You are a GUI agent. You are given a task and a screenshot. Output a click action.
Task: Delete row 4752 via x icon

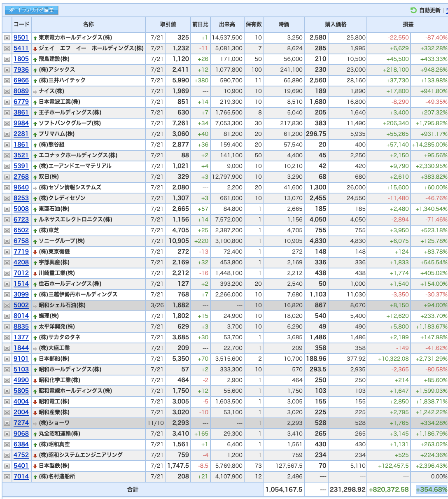[x=7, y=455]
